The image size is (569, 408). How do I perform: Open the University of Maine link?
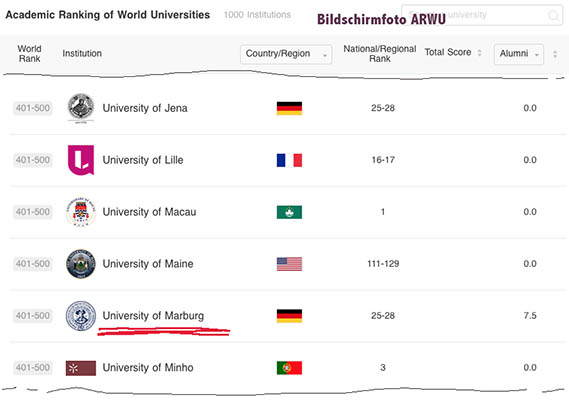click(x=148, y=264)
